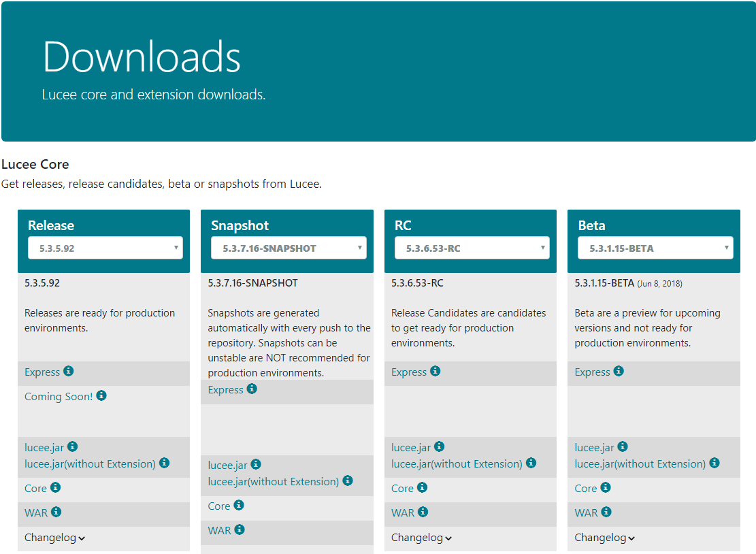Open the Snapshot version dropdown 5.3.7.16-SNAPSHOT
Screen dimensions: 756x554
[x=289, y=248]
